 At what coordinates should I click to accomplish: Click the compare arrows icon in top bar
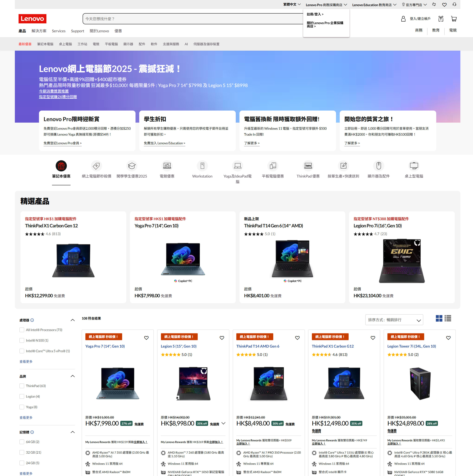pos(434,4)
